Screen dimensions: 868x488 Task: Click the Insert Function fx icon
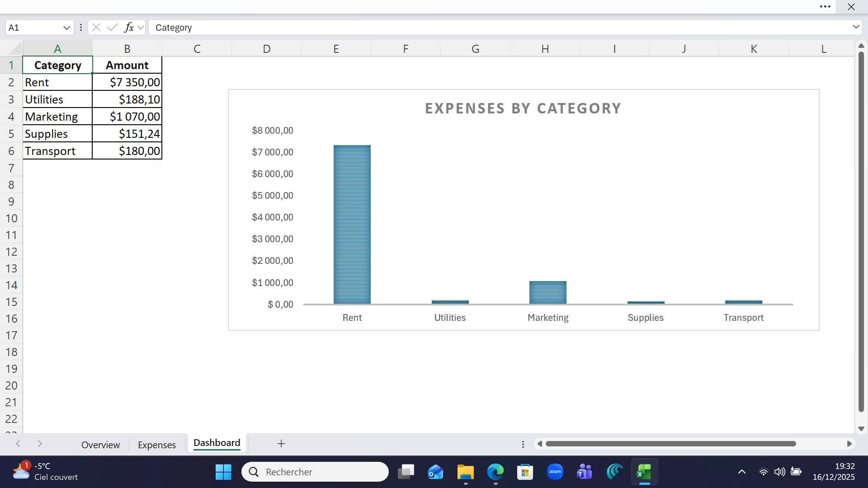(x=129, y=28)
